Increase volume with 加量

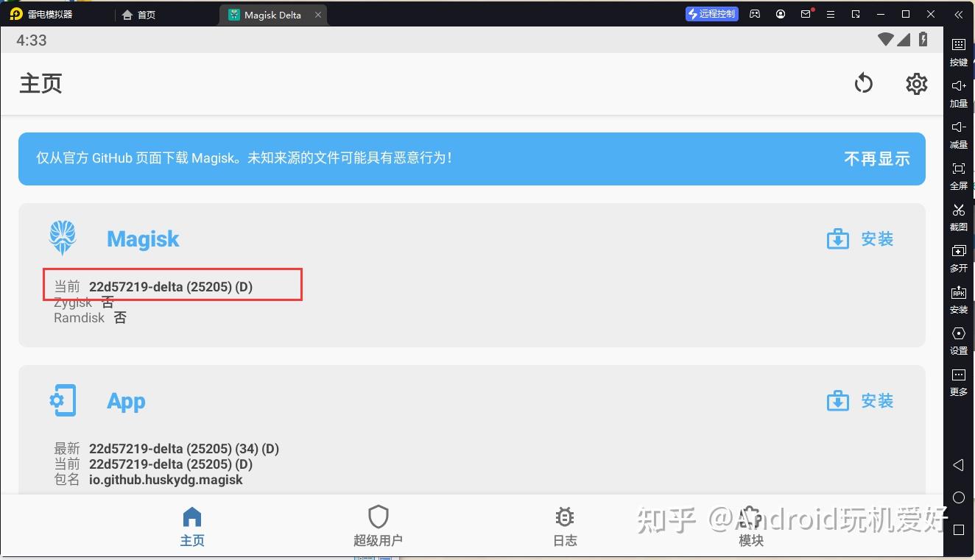click(x=959, y=93)
